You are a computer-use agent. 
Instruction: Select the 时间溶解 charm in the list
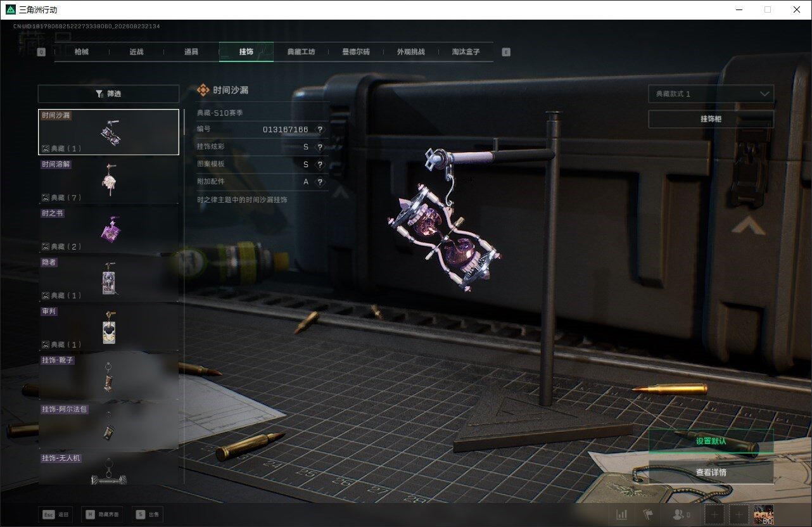pyautogui.click(x=108, y=181)
